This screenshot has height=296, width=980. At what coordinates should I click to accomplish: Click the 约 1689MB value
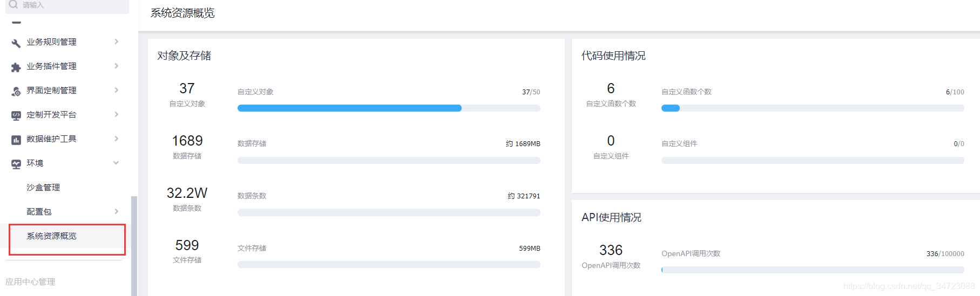coord(523,143)
